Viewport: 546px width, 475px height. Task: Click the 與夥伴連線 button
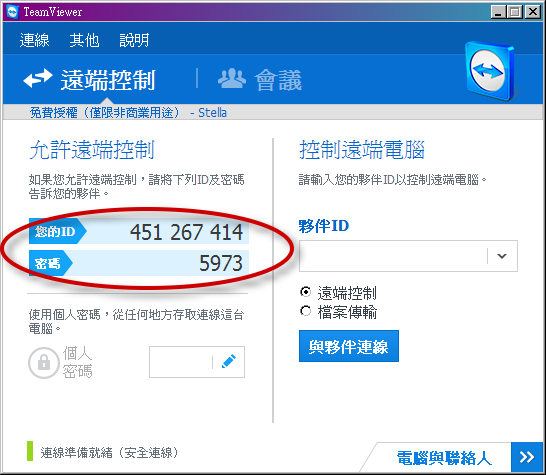click(x=349, y=346)
